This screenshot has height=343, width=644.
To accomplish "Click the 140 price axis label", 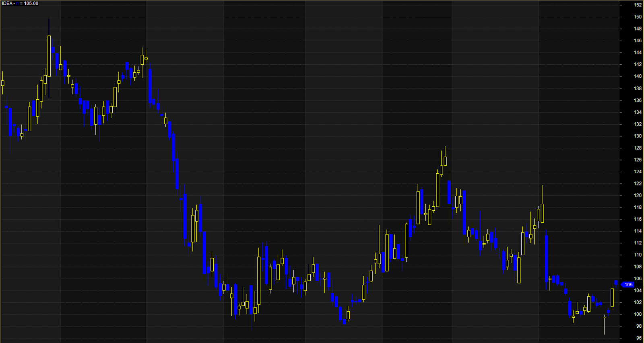I will click(638, 76).
